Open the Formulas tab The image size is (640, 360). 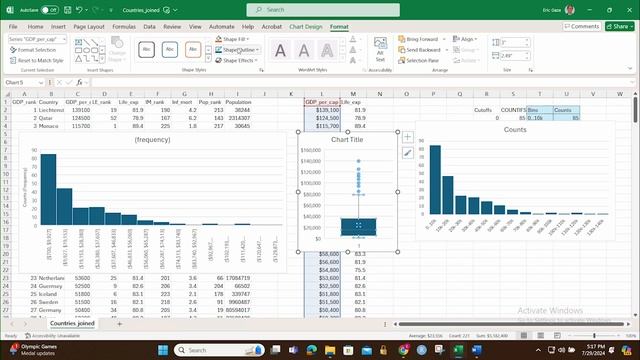[x=124, y=27]
